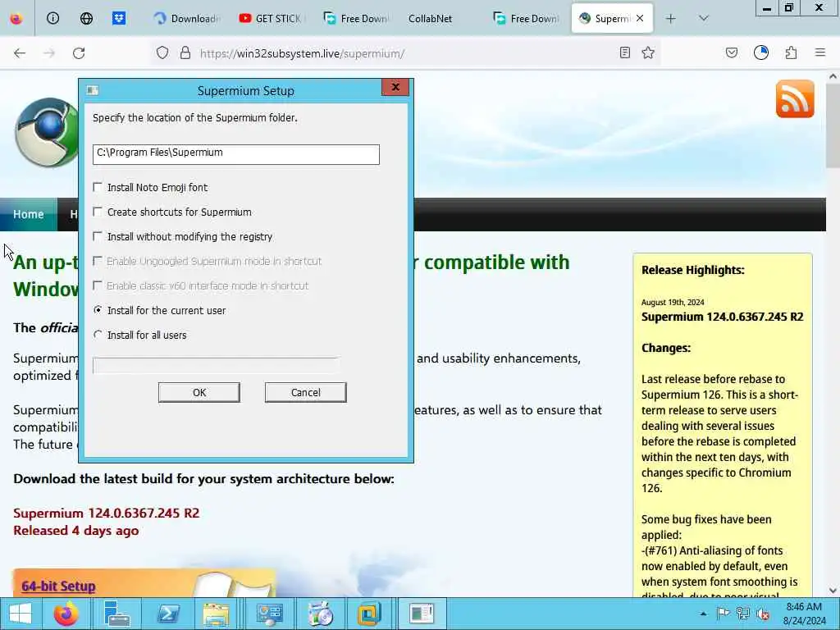Open the Supermium Setup taskbar item
The height and width of the screenshot is (630, 840).
(x=422, y=614)
